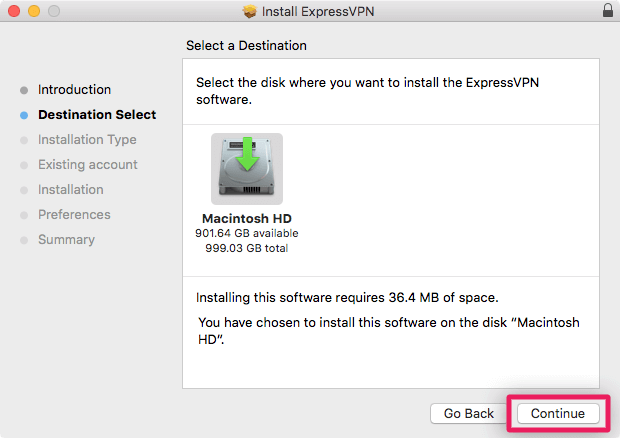Select the Destination Select step
The image size is (620, 438).
[97, 115]
